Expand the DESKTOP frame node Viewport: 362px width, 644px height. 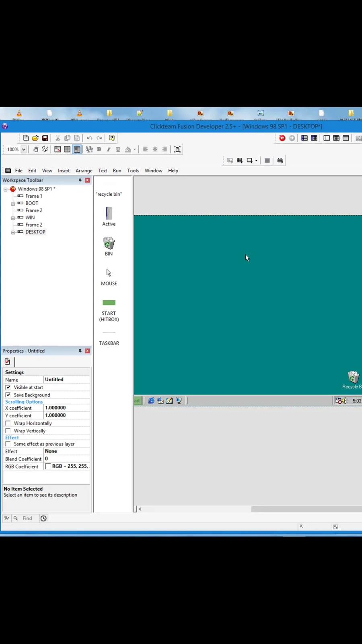pyautogui.click(x=13, y=232)
